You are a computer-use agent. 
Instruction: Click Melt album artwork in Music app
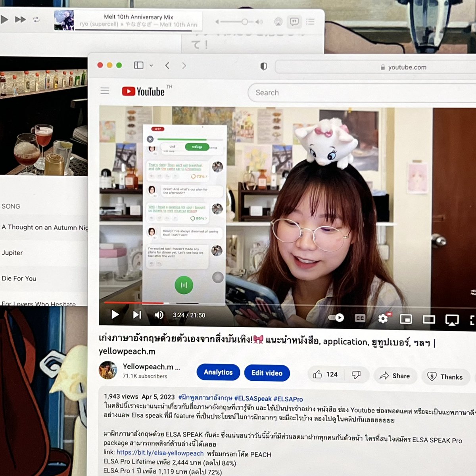[64, 20]
